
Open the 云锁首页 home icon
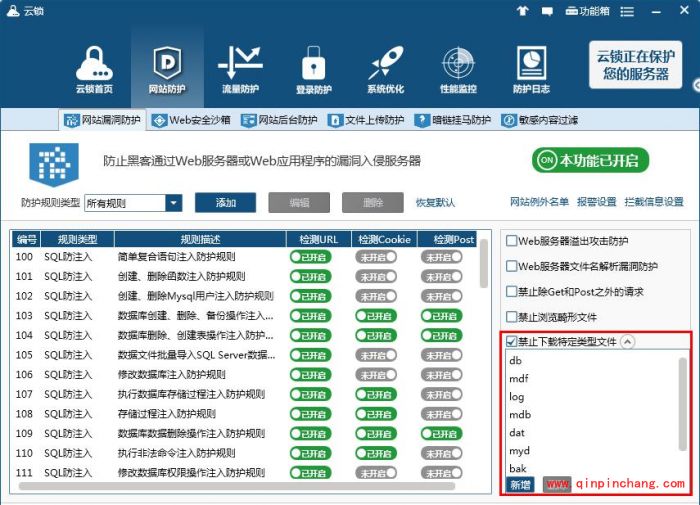94,69
